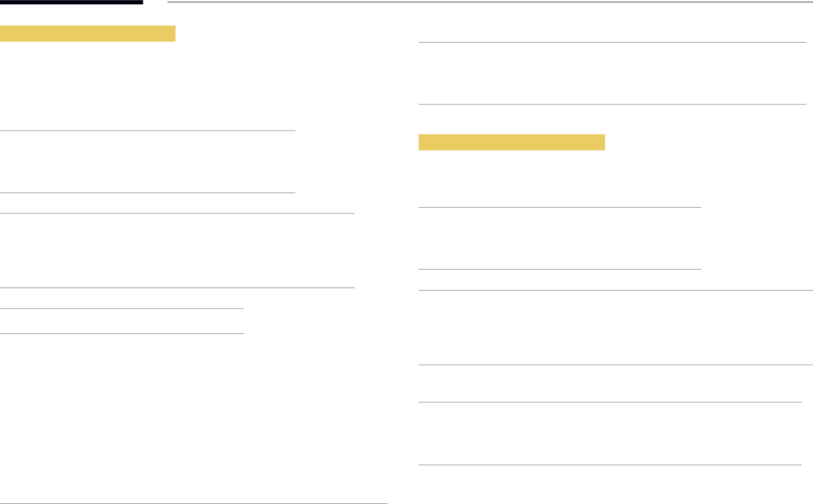The image size is (813, 504).
Task: Click the lowest empty field in the right column
Action: point(610,434)
